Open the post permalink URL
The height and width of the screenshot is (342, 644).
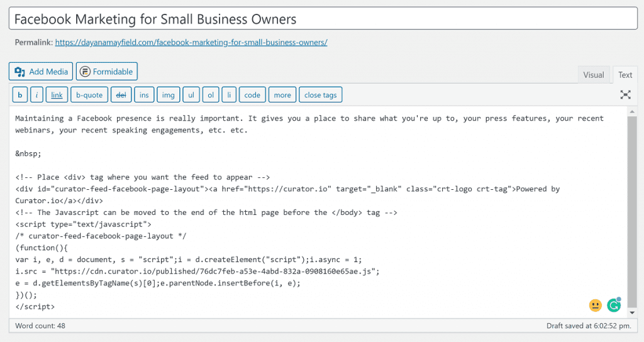tap(191, 42)
